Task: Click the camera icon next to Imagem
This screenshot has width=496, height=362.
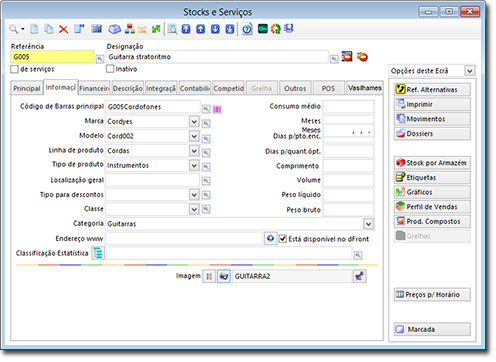Action: point(224,276)
